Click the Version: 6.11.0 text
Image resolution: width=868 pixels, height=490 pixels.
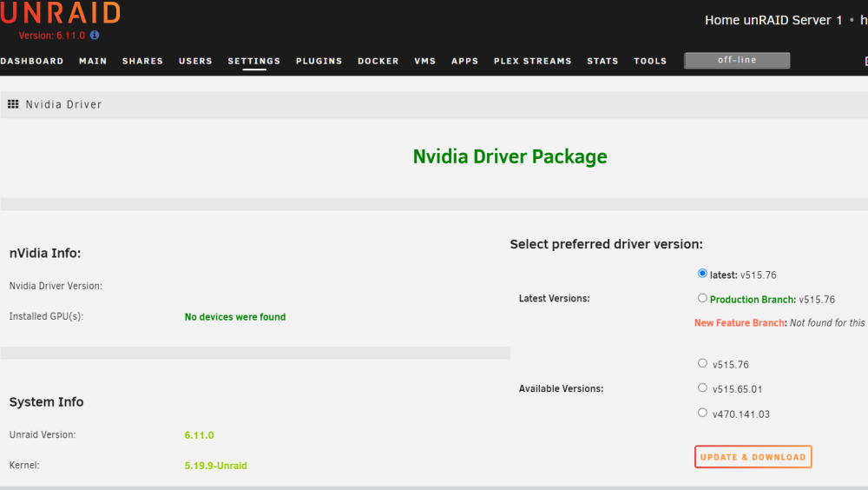tap(51, 36)
